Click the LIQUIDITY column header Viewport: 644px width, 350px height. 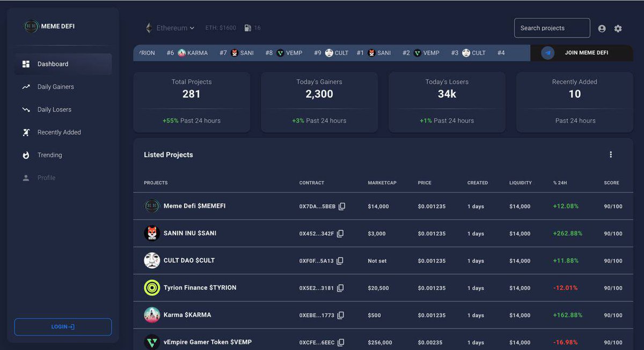521,183
